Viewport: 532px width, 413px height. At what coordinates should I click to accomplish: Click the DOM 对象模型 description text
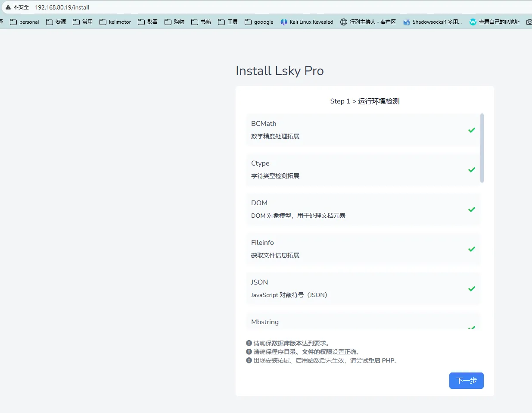pyautogui.click(x=298, y=216)
